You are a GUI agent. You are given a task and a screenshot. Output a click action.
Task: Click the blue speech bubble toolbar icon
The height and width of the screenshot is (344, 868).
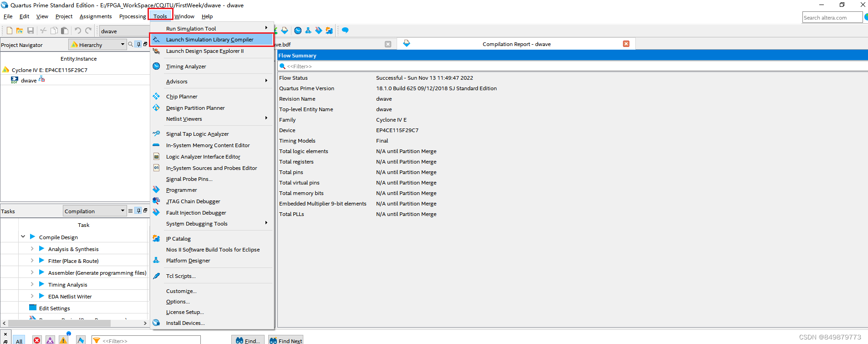[x=345, y=31]
